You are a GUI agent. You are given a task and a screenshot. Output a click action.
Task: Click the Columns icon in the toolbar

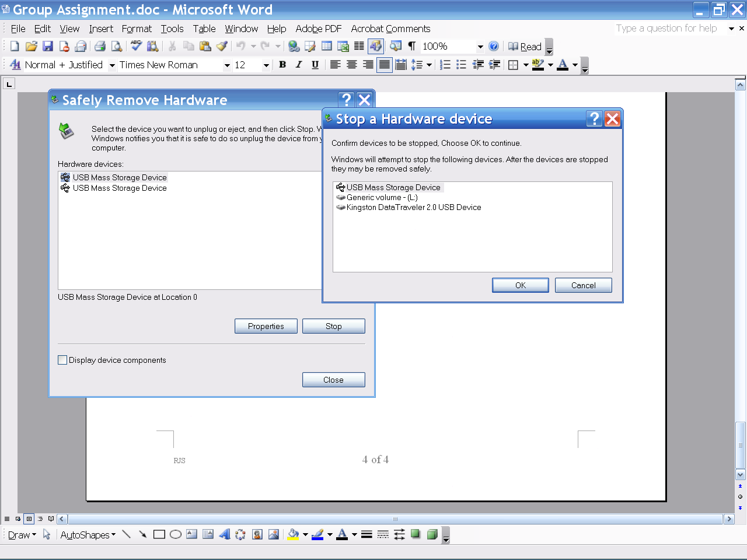pos(359,46)
